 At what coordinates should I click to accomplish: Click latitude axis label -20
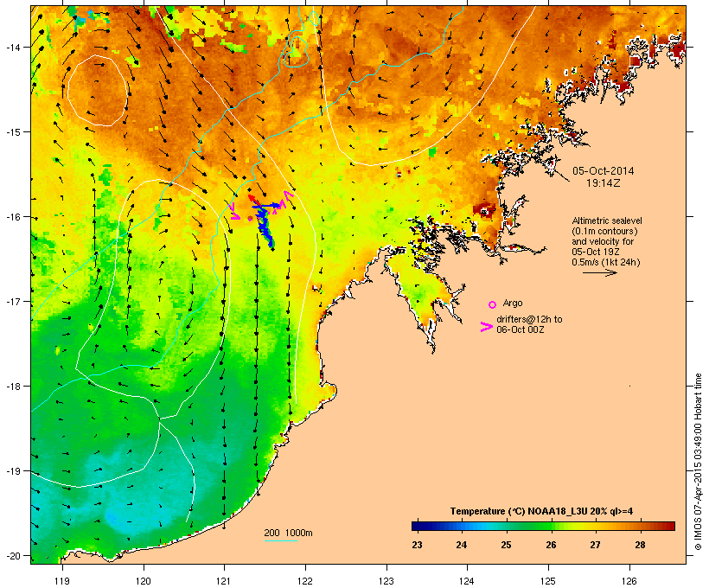pyautogui.click(x=13, y=555)
